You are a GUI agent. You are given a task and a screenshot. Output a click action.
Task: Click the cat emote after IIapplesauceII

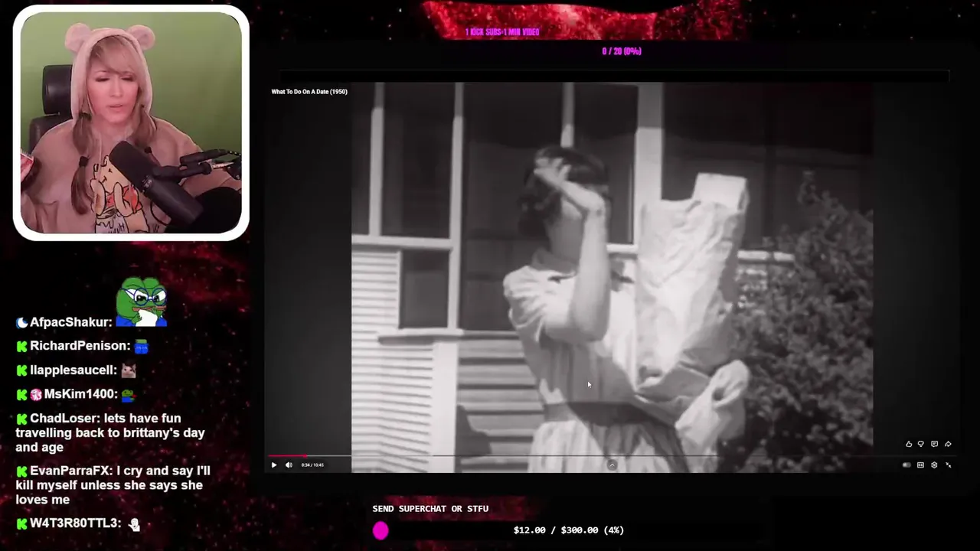[x=129, y=370]
